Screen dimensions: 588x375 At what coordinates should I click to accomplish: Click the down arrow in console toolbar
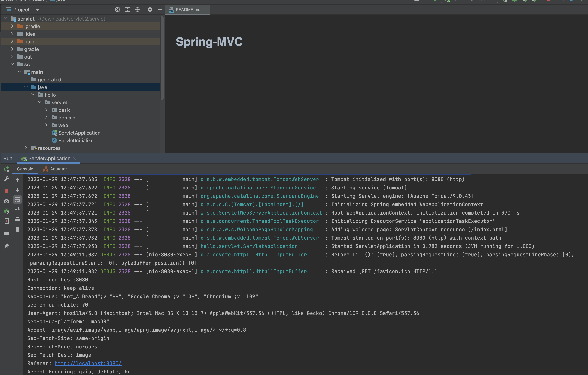[17, 190]
